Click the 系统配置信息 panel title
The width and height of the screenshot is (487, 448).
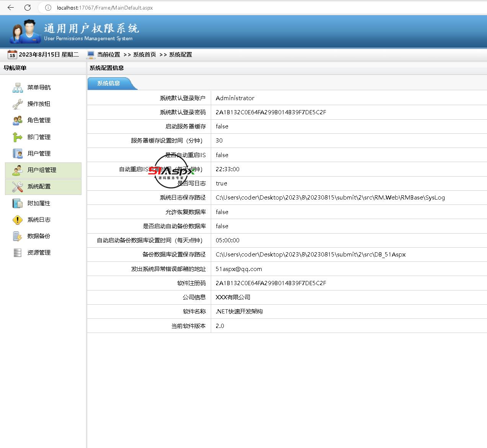point(107,68)
